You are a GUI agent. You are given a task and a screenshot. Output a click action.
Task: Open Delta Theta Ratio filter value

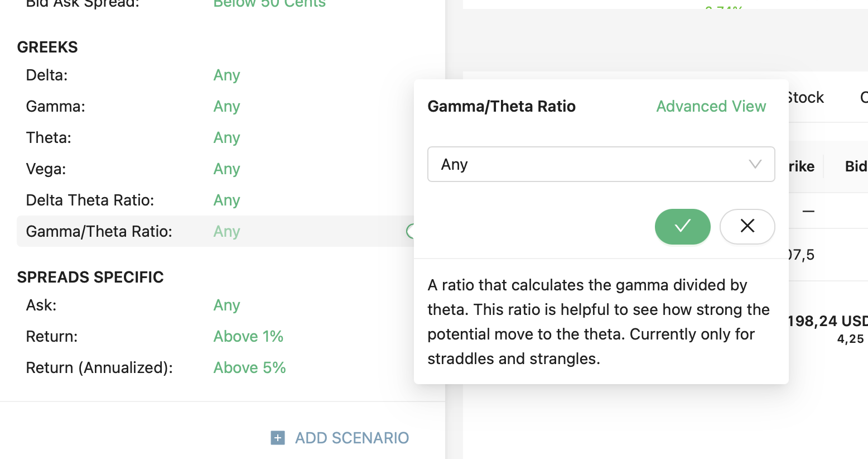(x=226, y=200)
